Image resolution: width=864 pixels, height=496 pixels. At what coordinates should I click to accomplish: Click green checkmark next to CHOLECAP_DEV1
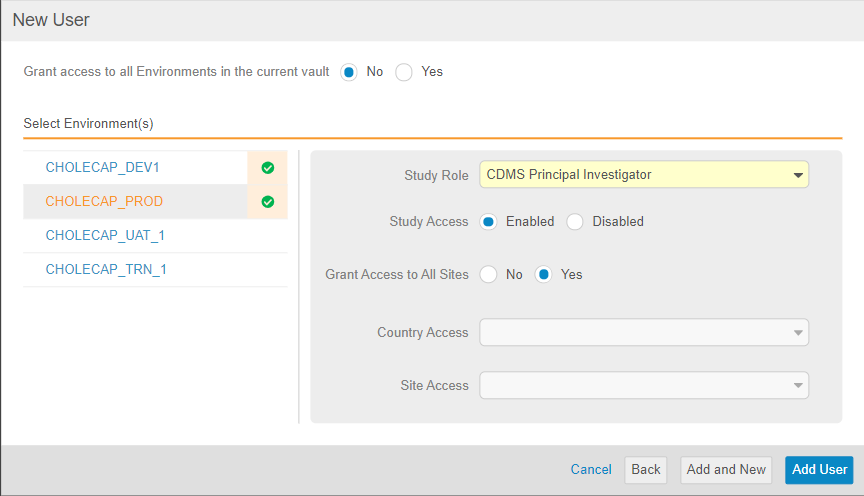[x=267, y=168]
